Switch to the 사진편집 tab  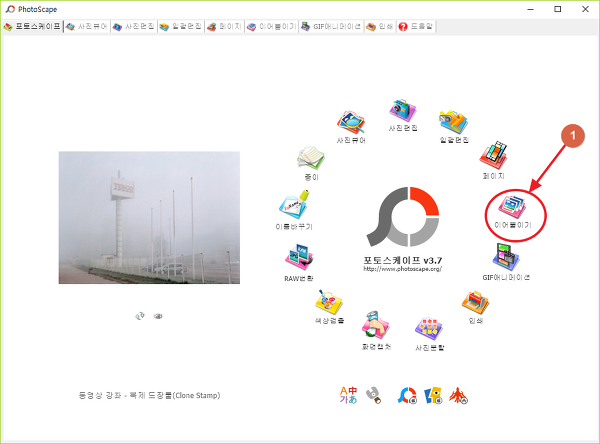coord(134,26)
